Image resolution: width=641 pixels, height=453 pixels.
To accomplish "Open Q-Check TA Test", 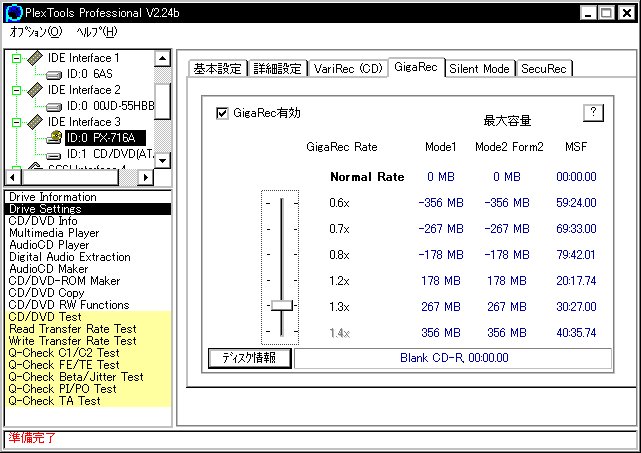I will (x=87, y=401).
